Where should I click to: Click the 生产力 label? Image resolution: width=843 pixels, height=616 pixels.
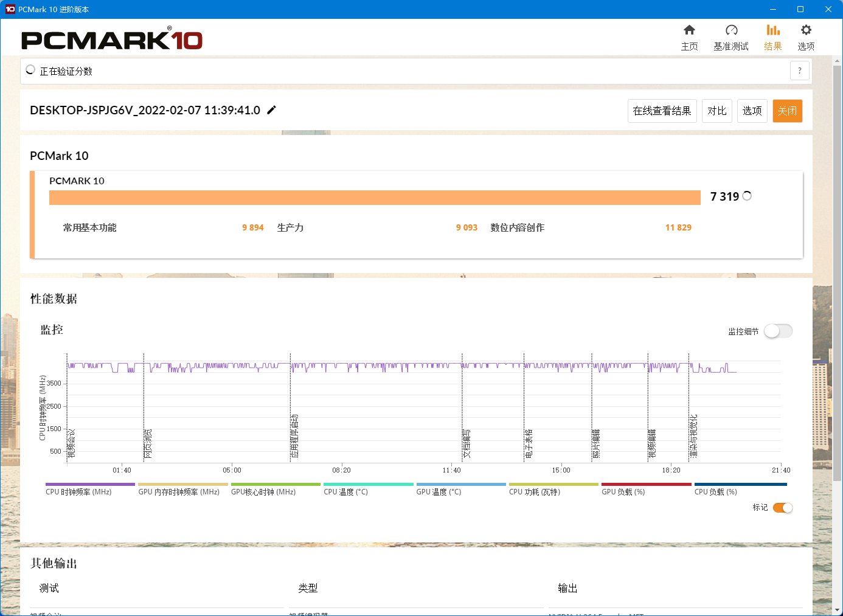click(290, 227)
